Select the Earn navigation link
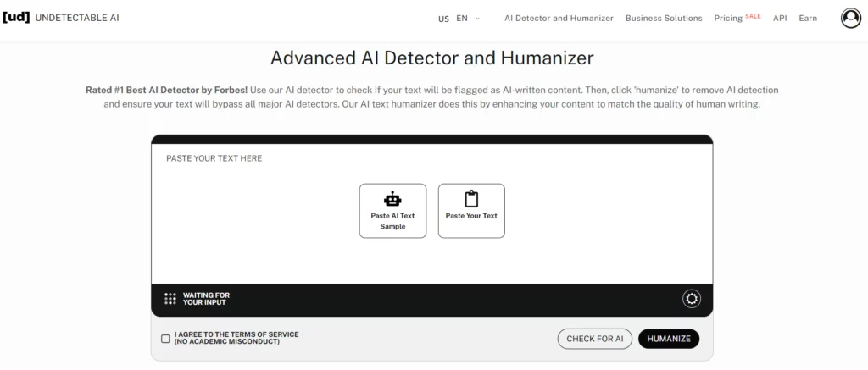 (x=808, y=18)
